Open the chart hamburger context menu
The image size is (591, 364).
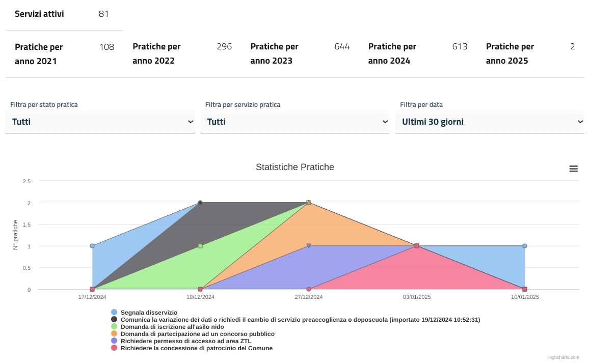(x=573, y=169)
